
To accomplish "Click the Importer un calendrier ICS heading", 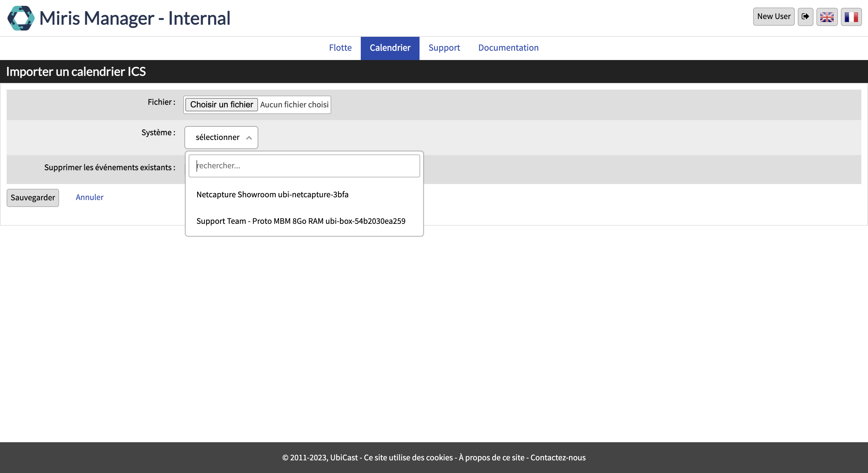I will coord(76,71).
